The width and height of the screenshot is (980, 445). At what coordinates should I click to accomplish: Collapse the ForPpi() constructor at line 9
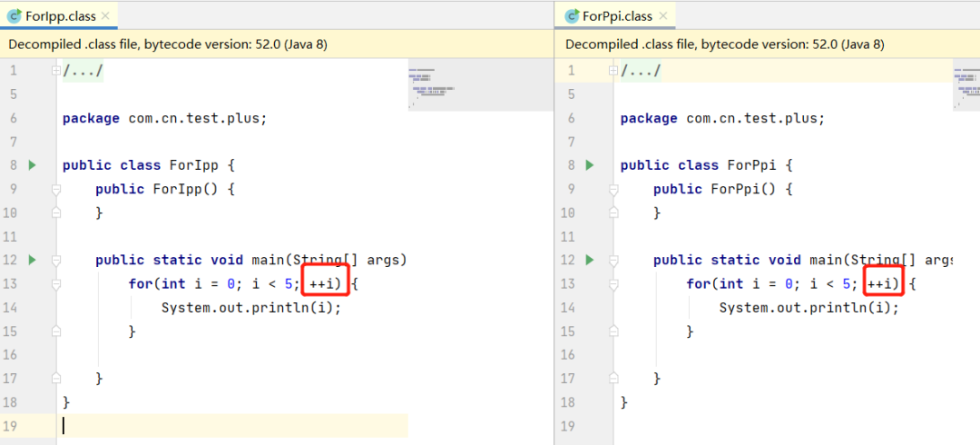[614, 189]
